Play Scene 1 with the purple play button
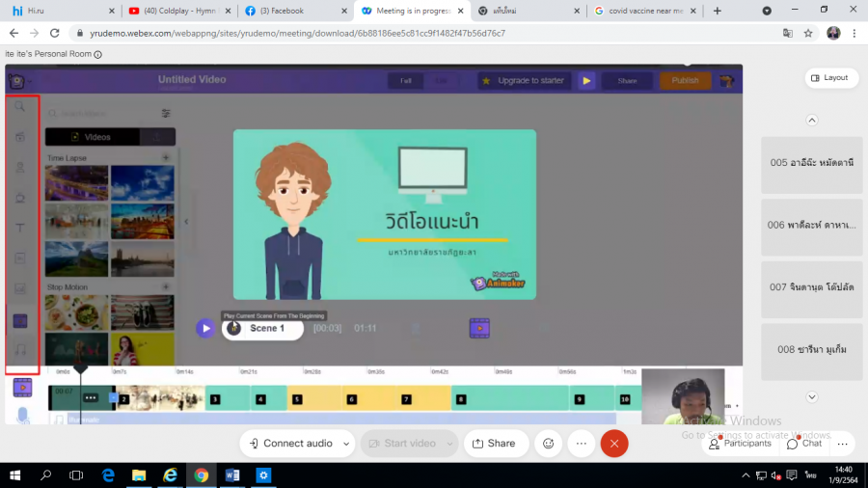Image resolution: width=868 pixels, height=488 pixels. pyautogui.click(x=205, y=328)
